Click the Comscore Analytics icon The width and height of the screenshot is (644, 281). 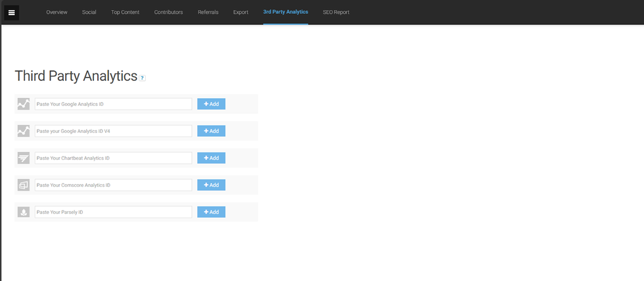click(24, 185)
